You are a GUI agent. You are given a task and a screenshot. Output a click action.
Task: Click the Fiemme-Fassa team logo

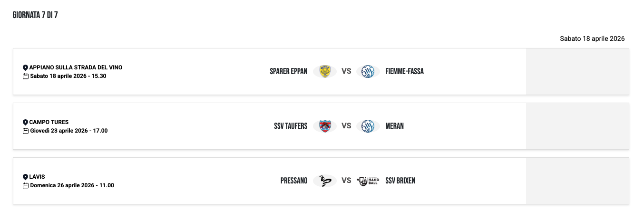point(368,71)
